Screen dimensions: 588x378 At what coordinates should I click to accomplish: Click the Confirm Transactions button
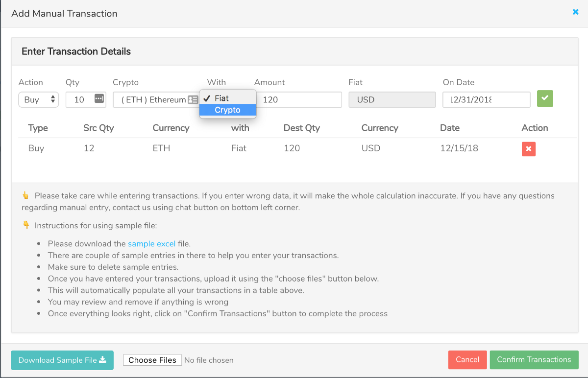click(534, 360)
